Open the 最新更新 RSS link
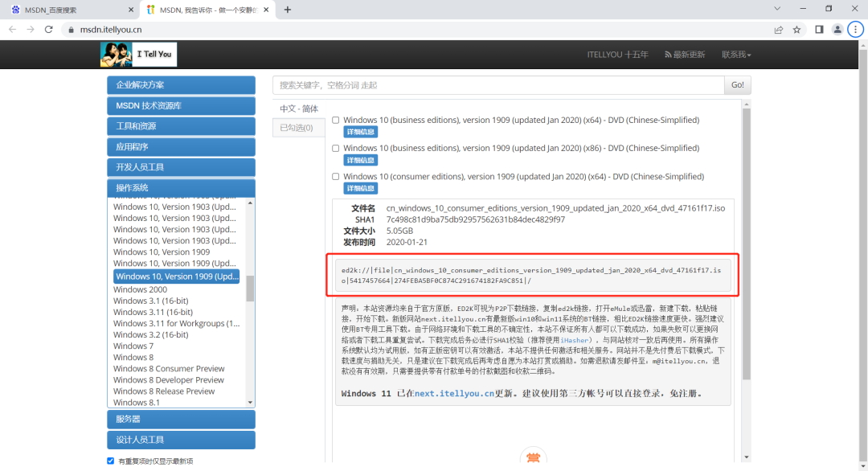The width and height of the screenshot is (868, 471). [x=685, y=54]
